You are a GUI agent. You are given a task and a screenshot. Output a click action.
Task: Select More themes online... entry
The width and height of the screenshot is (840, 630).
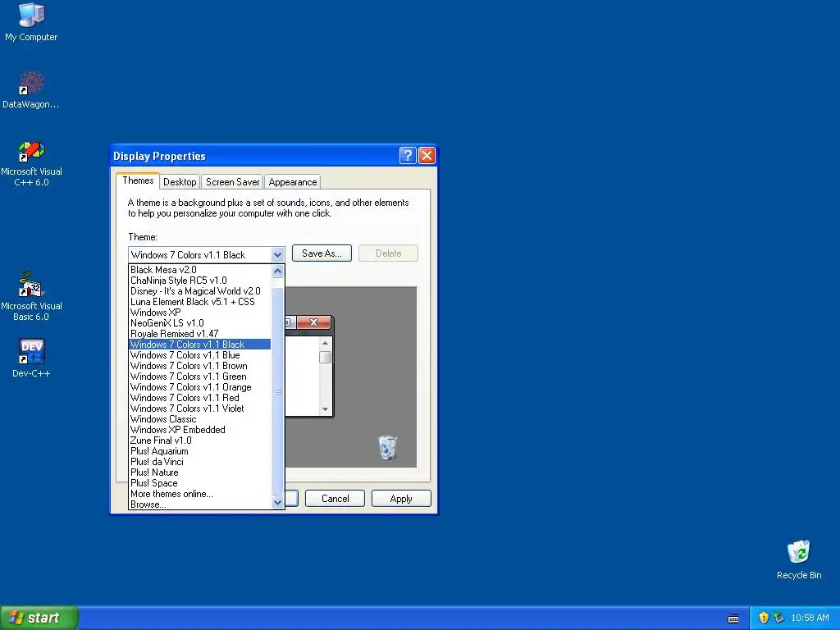[x=200, y=494]
